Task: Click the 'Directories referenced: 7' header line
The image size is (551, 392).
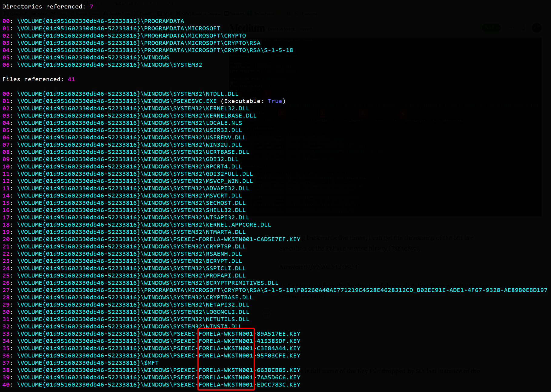Action: [x=48, y=7]
